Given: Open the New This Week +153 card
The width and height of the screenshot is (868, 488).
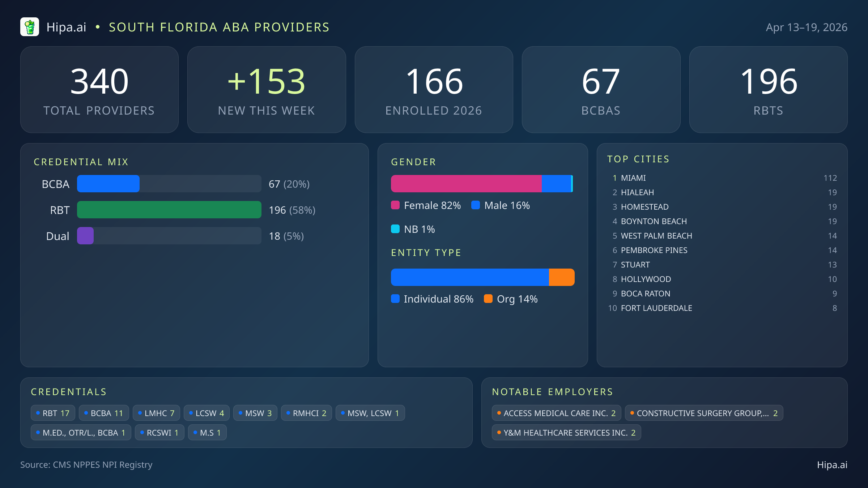Looking at the screenshot, I should 267,90.
